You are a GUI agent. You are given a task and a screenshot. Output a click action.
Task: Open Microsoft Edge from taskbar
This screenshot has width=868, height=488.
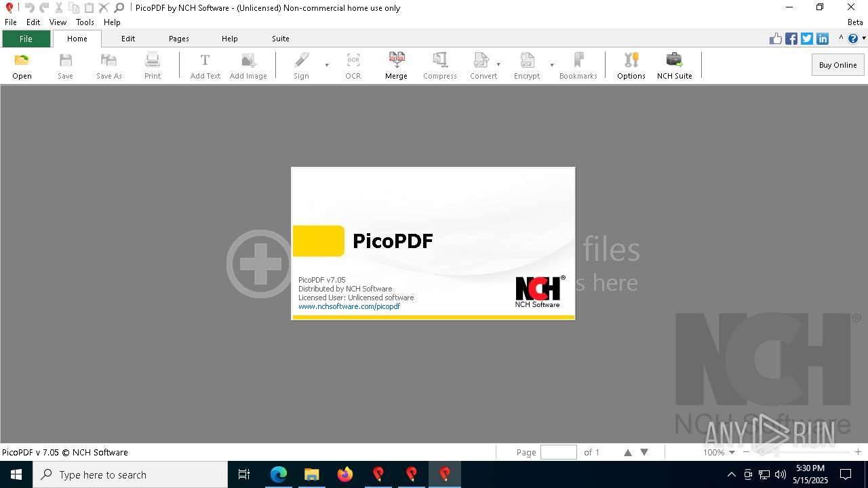(279, 474)
